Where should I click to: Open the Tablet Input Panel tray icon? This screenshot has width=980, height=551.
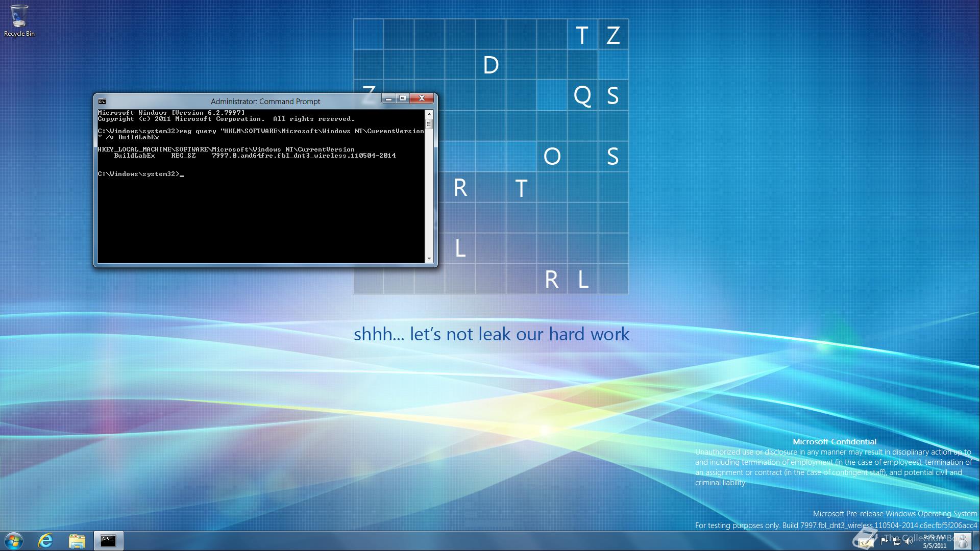(866, 542)
